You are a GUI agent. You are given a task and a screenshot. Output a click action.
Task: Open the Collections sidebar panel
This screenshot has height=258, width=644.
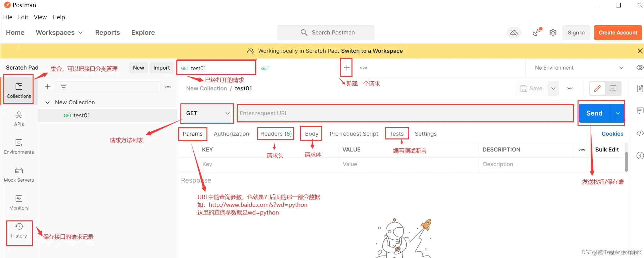[x=19, y=90]
